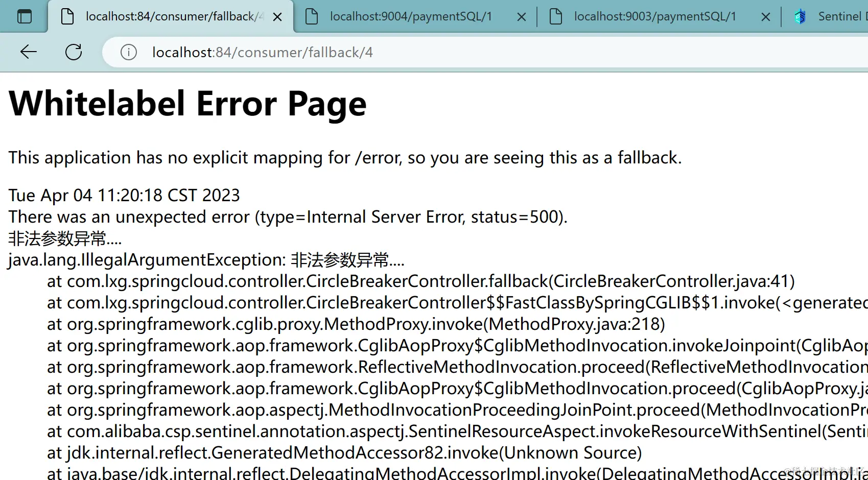The height and width of the screenshot is (480, 868).
Task: Click CircleBreakerController.java:41 stack trace line
Action: (x=421, y=281)
